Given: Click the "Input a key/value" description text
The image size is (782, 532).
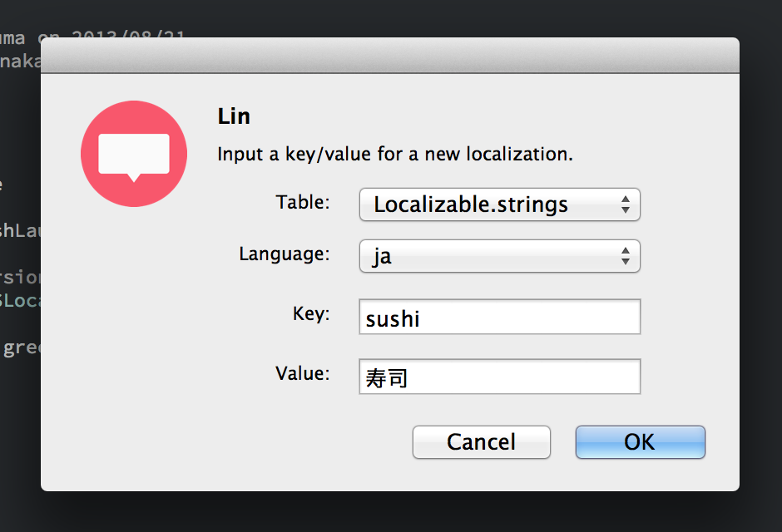Looking at the screenshot, I should [x=394, y=155].
